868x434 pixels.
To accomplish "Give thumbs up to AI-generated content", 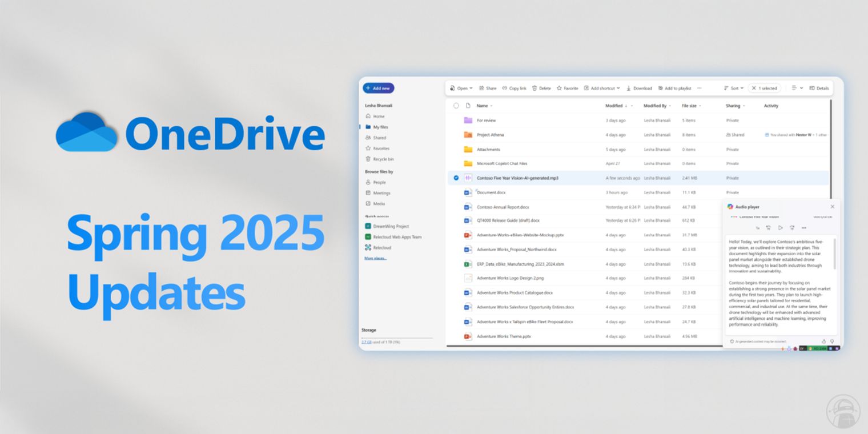I will [x=824, y=341].
